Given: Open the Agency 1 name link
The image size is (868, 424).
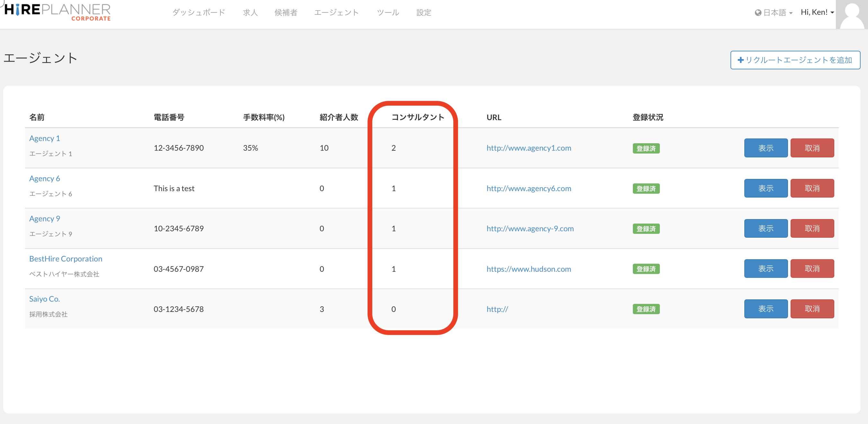Looking at the screenshot, I should pyautogui.click(x=44, y=138).
